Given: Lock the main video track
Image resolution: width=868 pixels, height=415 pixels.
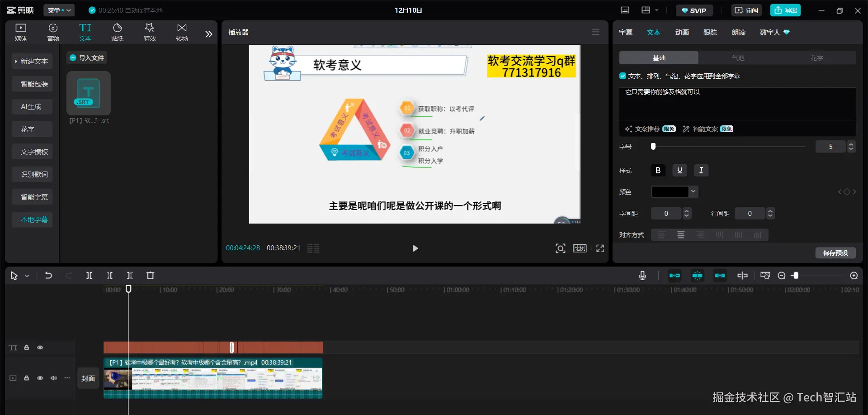Looking at the screenshot, I should pos(27,378).
